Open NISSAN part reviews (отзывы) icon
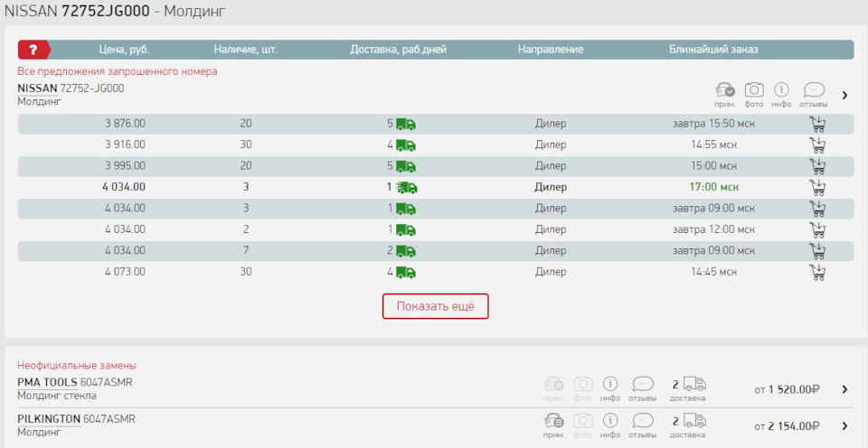Image resolution: width=868 pixels, height=448 pixels. pos(814,89)
